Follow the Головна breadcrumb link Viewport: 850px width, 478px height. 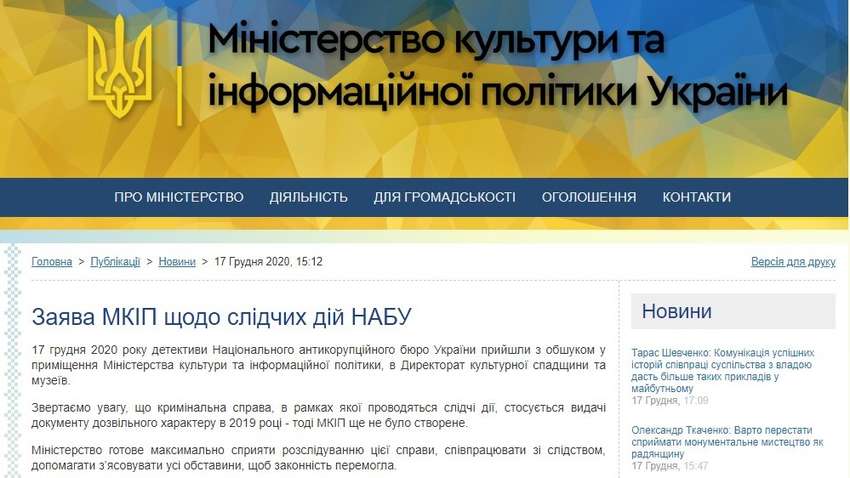(x=51, y=262)
